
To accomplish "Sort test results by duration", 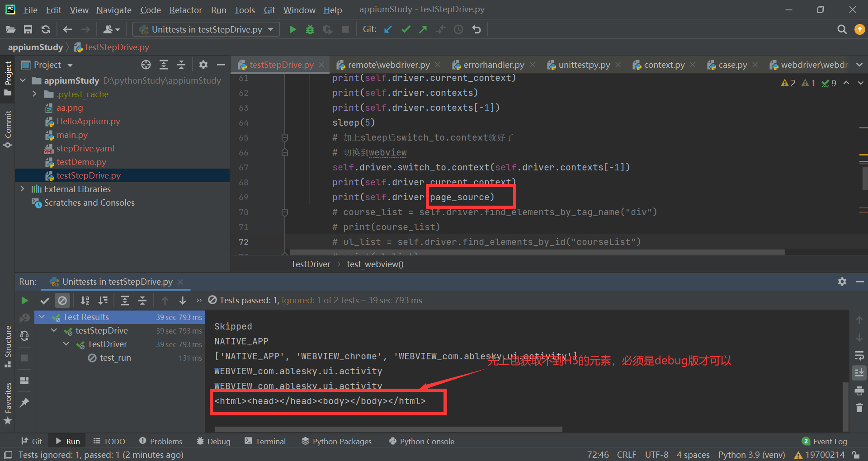I will pyautogui.click(x=103, y=301).
